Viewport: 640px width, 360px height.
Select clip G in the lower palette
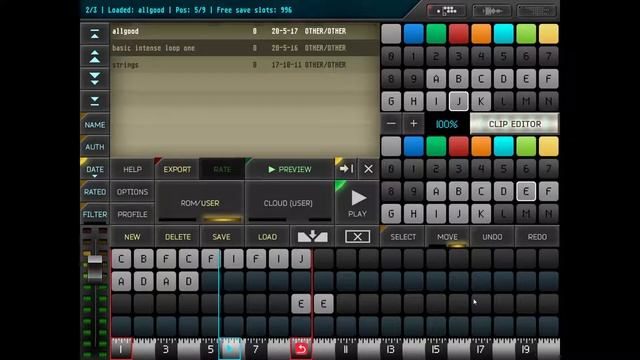tap(391, 213)
